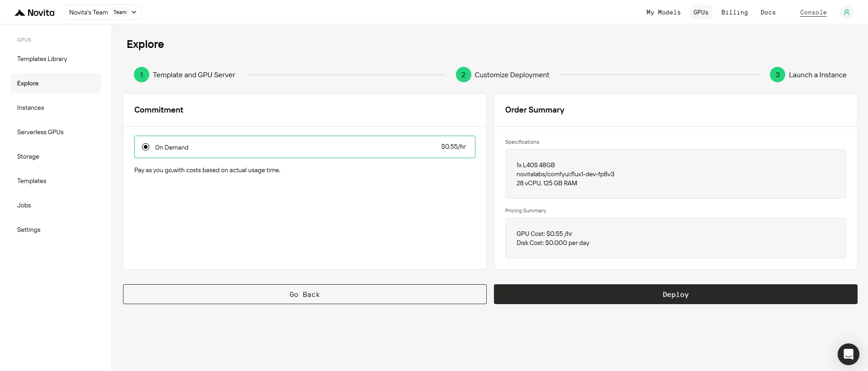
Task: Click the Explore page heading
Action: [145, 44]
